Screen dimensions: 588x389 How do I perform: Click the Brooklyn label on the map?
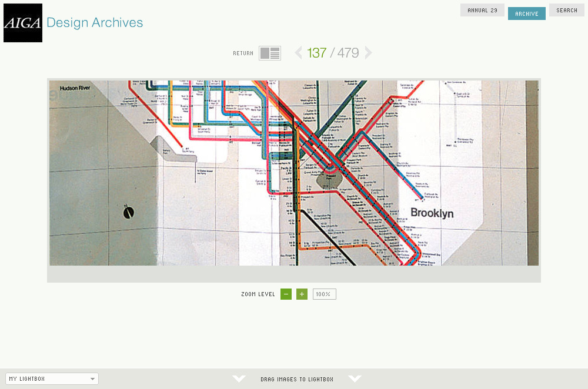(x=432, y=213)
